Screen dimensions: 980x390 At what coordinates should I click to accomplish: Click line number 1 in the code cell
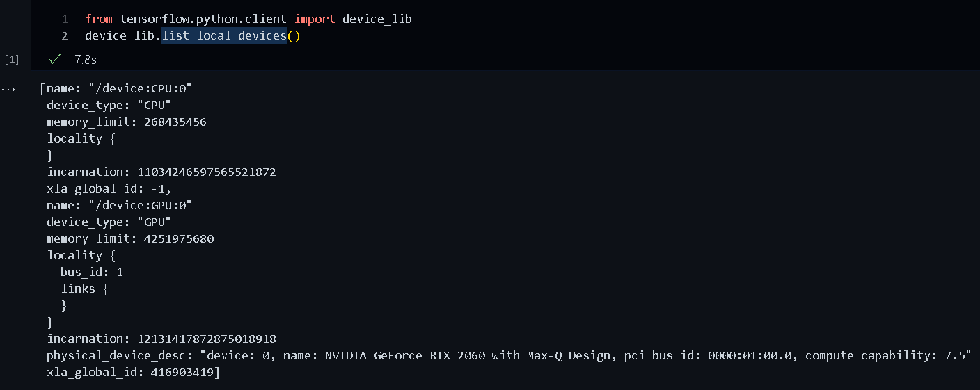[x=65, y=19]
